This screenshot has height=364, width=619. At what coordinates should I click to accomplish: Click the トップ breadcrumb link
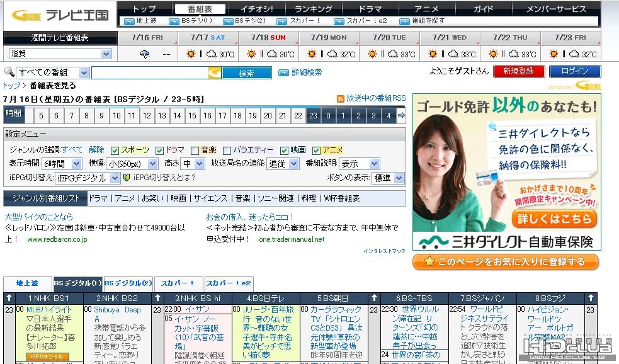(11, 85)
